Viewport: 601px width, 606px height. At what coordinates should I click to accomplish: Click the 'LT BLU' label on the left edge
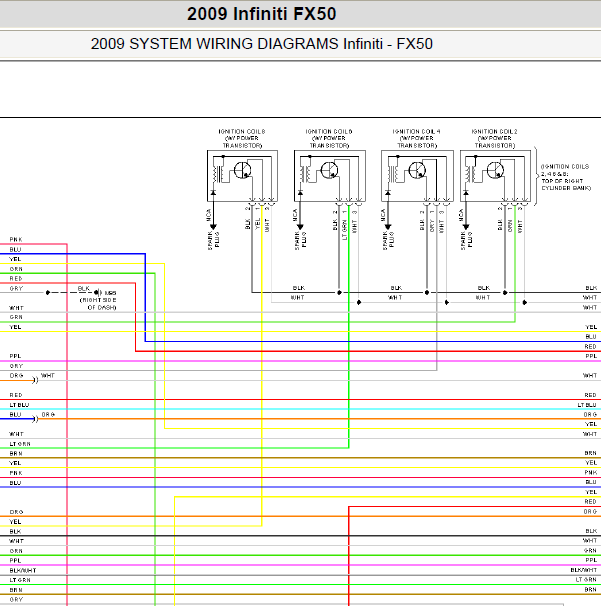[x=19, y=405]
